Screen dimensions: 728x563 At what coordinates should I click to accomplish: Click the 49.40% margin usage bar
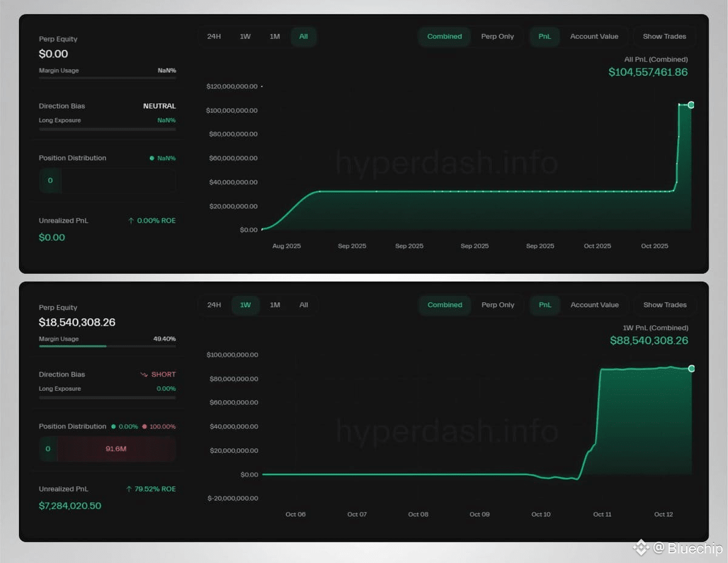pyautogui.click(x=107, y=346)
